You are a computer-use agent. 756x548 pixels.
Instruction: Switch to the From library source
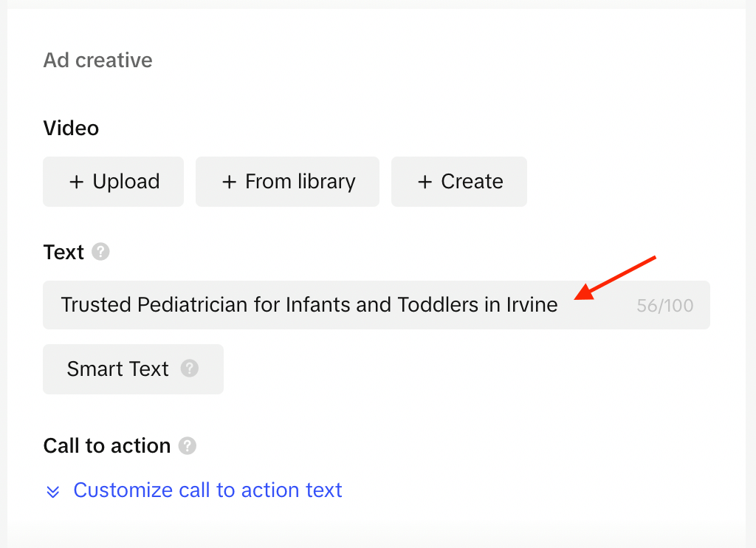tap(287, 181)
